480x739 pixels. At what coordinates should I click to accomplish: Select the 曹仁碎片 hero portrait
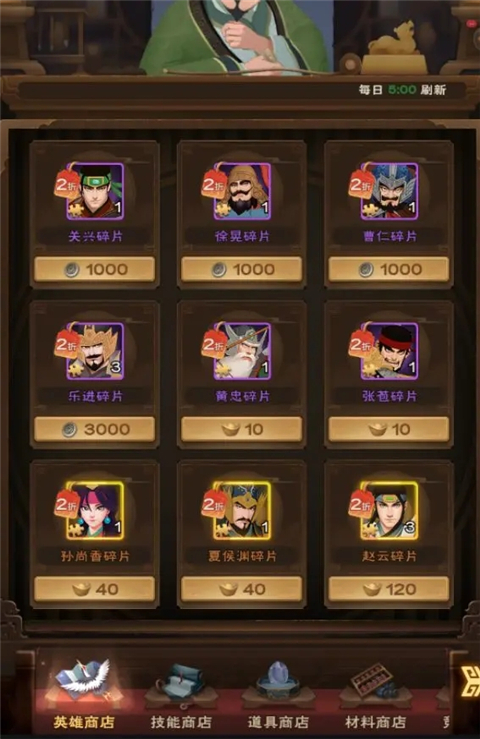pyautogui.click(x=389, y=191)
